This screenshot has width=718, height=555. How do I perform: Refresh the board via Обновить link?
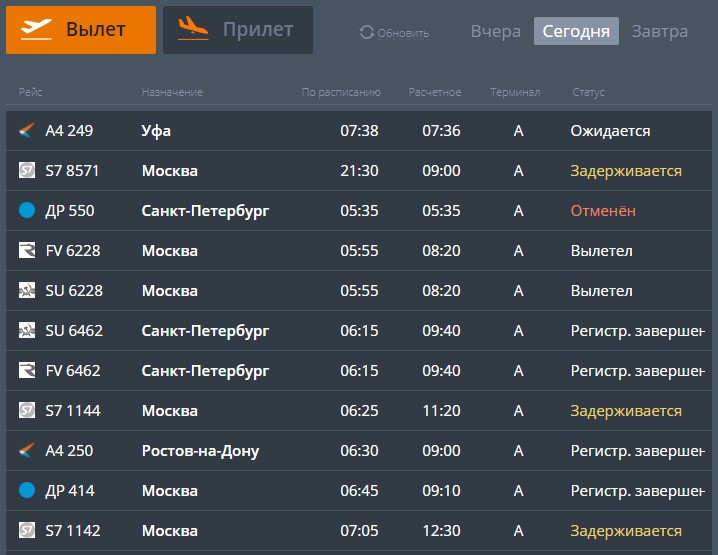click(x=403, y=33)
